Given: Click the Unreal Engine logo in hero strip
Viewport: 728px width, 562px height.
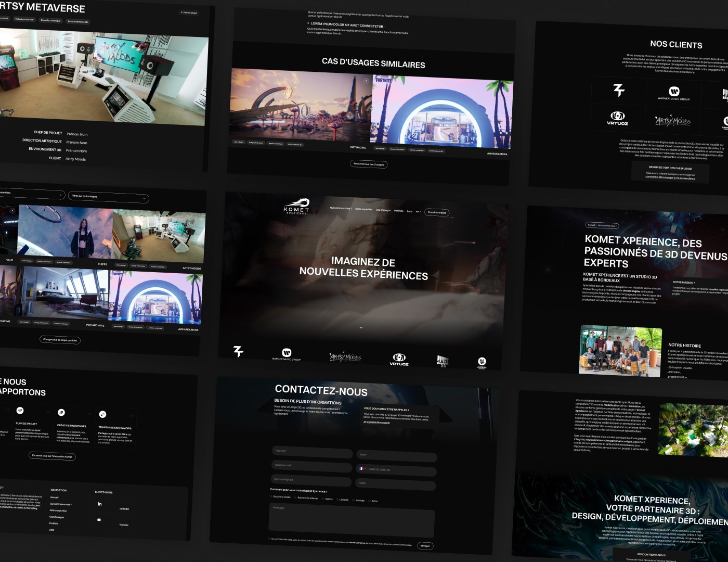Looking at the screenshot, I should click(482, 363).
